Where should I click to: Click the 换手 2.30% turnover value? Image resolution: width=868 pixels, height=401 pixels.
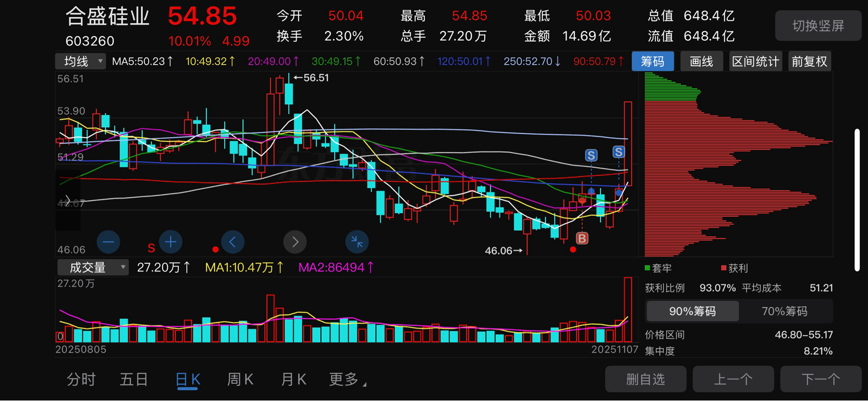click(344, 36)
